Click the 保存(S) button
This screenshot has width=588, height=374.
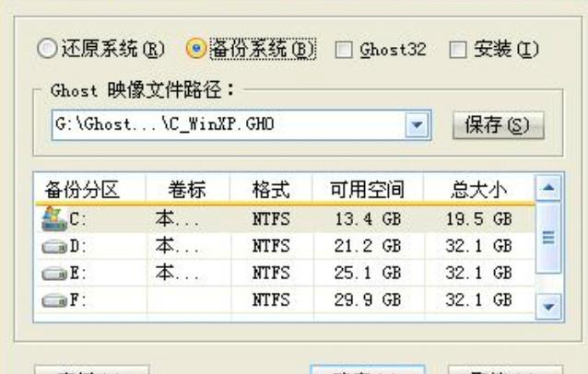499,124
